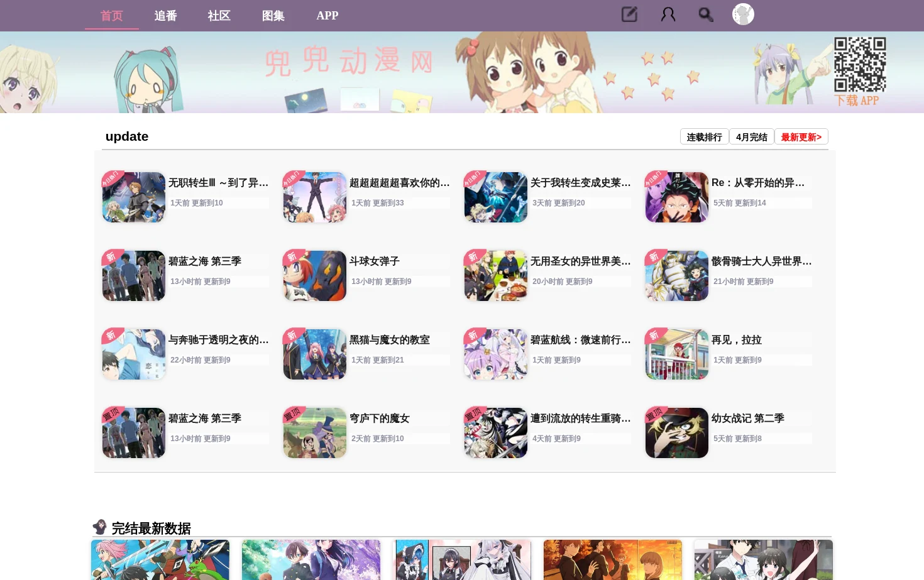
Task: Open 无职转生Ⅲ thumbnail
Action: click(134, 197)
